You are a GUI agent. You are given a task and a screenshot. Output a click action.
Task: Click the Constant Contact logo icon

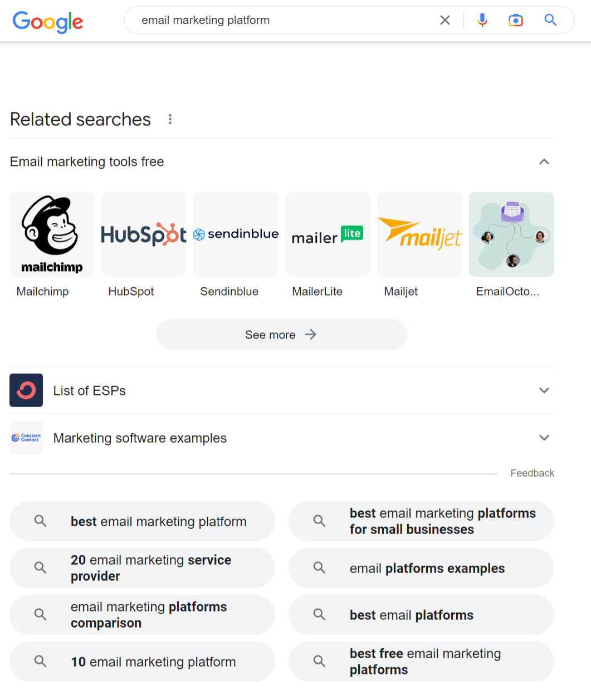point(26,438)
